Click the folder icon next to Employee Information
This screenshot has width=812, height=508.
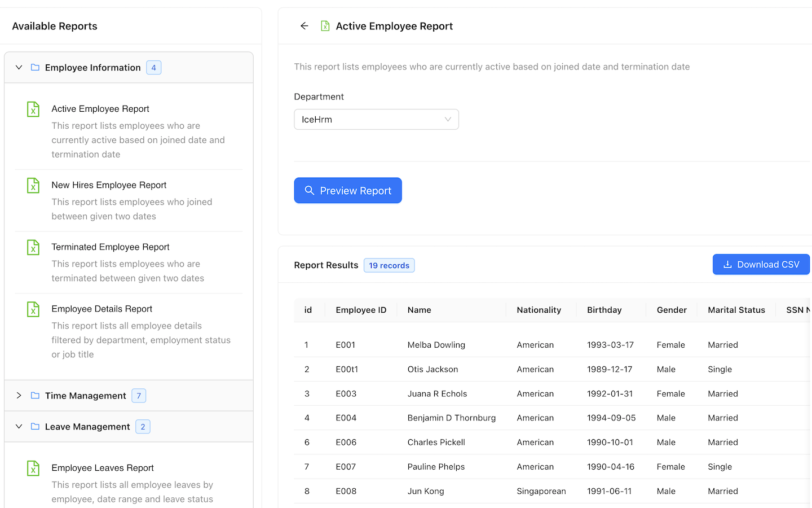pyautogui.click(x=34, y=67)
